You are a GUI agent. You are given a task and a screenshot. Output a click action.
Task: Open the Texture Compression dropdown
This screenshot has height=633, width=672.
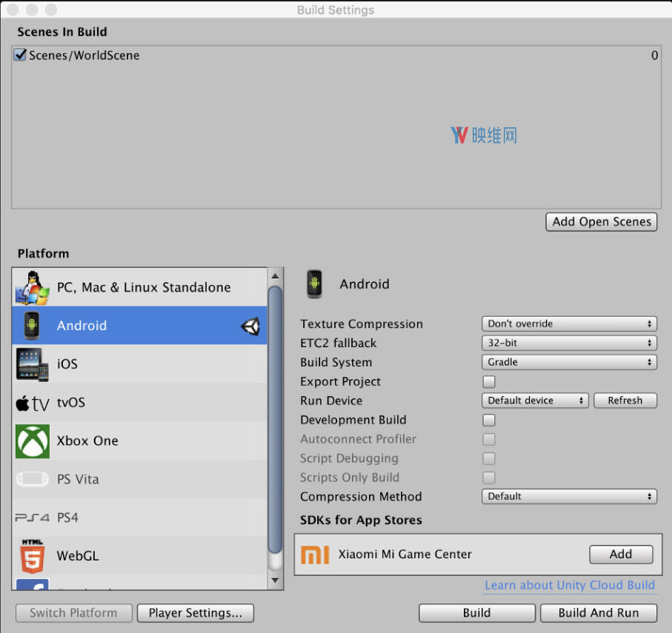(x=569, y=324)
